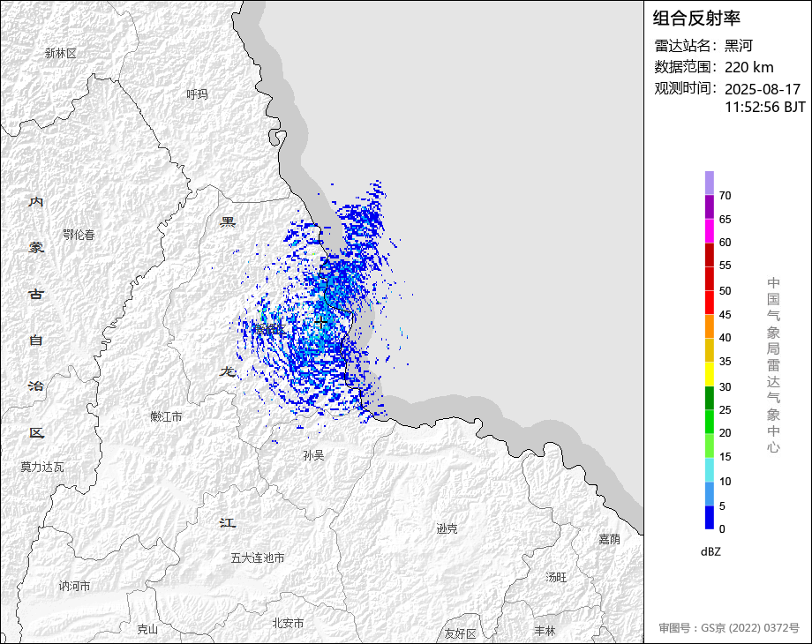Image resolution: width=812 pixels, height=644 pixels.
Task: Click the data range value 220 km
Action: (x=748, y=67)
